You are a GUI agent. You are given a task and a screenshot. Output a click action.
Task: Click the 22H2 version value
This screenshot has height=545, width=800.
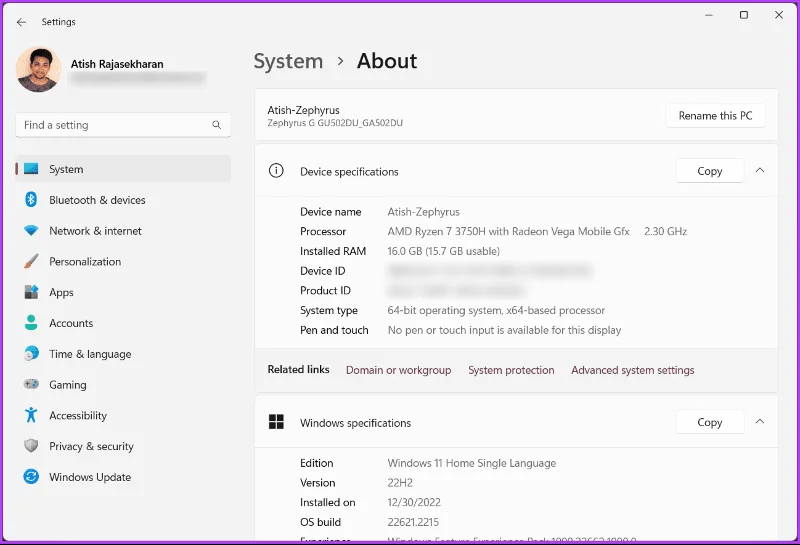[400, 483]
